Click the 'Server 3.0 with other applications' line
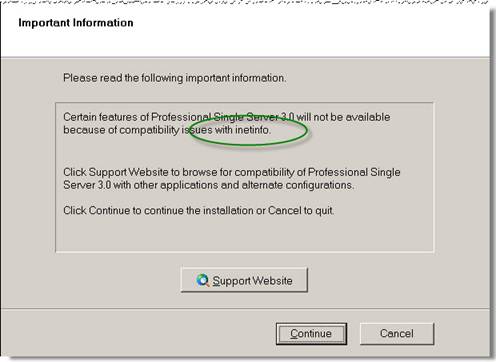Image resolution: width=496 pixels, height=362 pixels. (x=209, y=185)
